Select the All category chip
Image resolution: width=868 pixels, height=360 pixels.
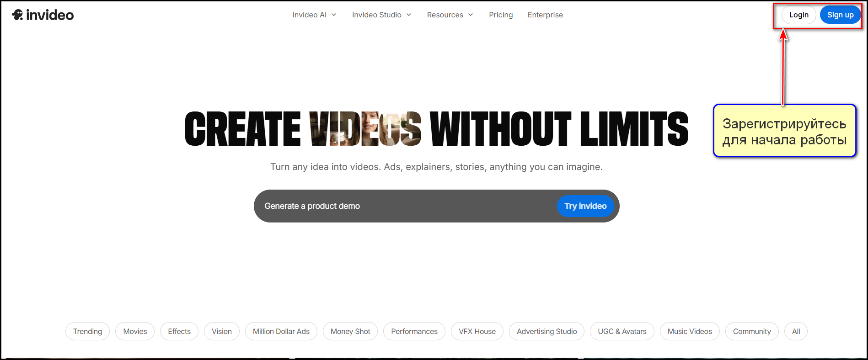(796, 331)
